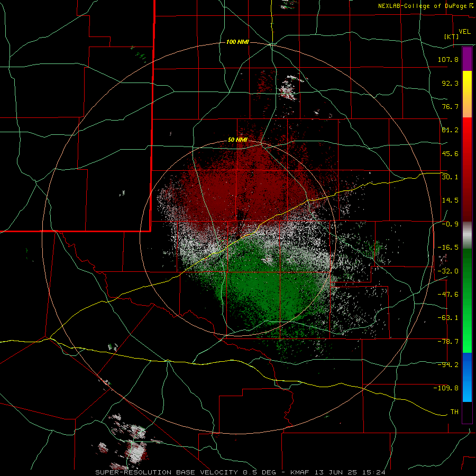Image resolution: width=476 pixels, height=476 pixels.
Task: Click the KMAF 13 JUN 25 15:24 timestamp
Action: tap(338, 472)
